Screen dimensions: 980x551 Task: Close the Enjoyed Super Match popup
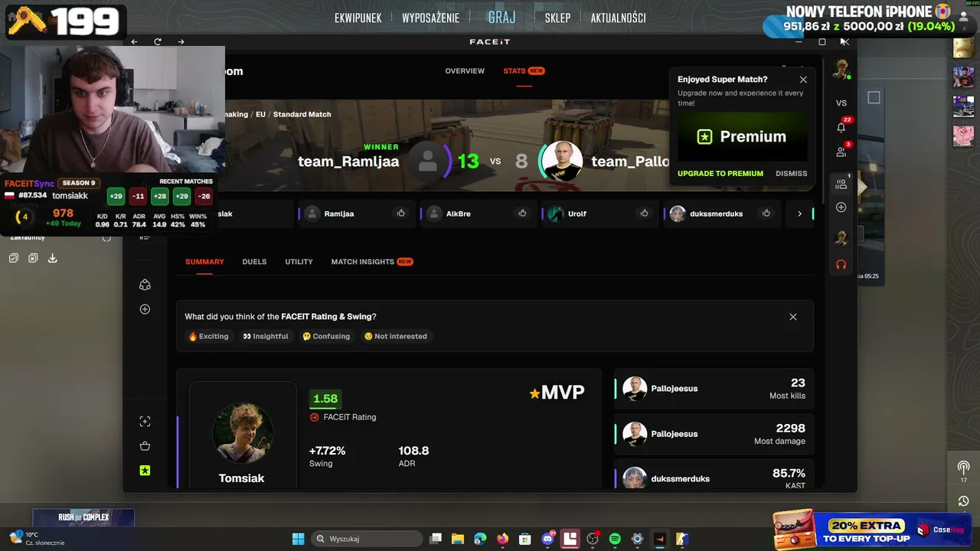click(803, 80)
